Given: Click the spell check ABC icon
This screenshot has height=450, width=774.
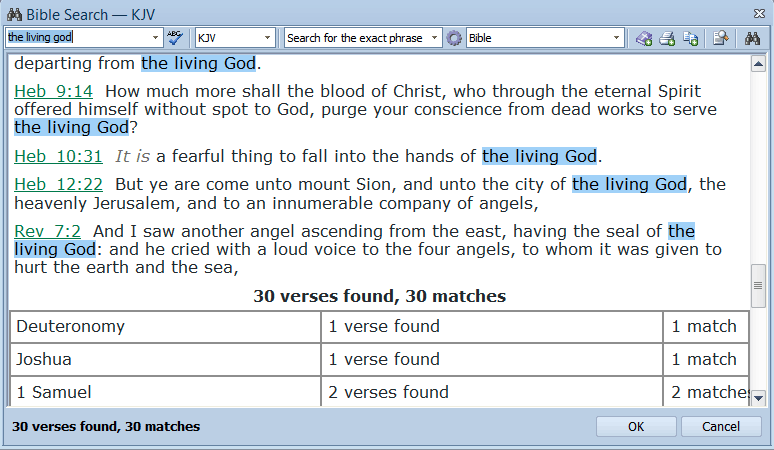Looking at the screenshot, I should [176, 38].
